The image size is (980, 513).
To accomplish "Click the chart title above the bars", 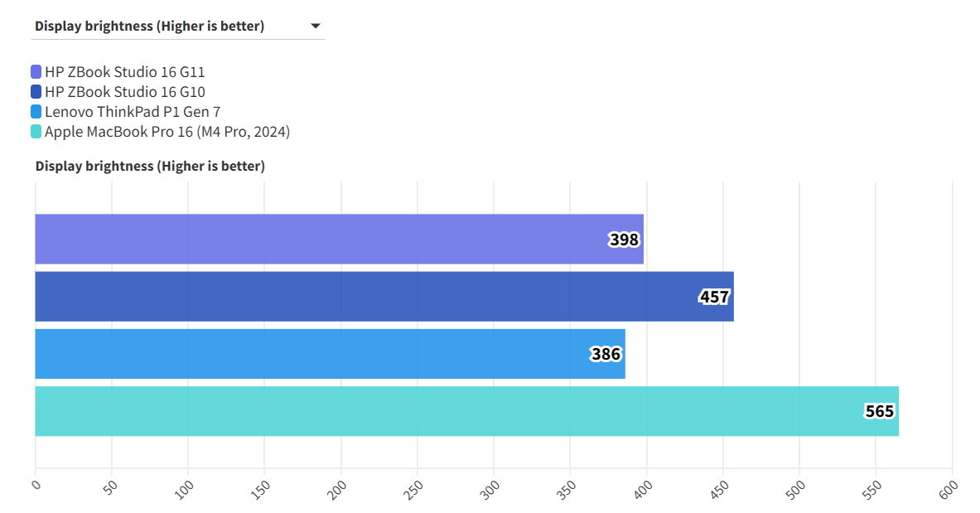I will point(150,167).
